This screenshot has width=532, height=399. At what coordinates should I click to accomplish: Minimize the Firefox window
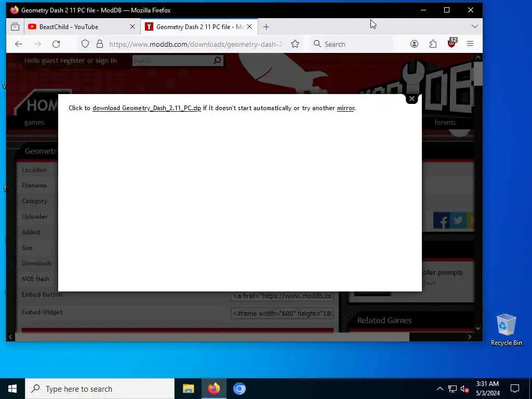click(x=423, y=10)
